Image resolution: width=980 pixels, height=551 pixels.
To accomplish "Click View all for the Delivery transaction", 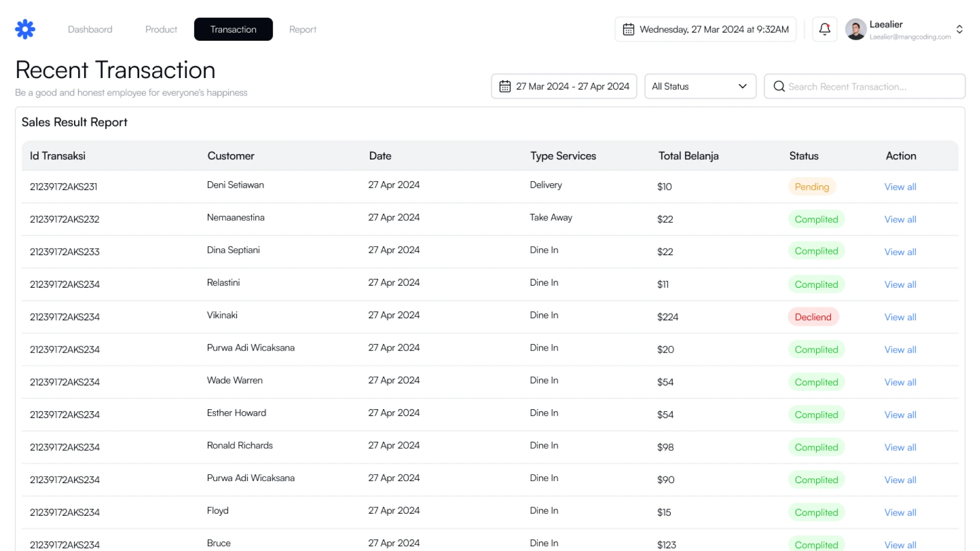I will tap(899, 187).
